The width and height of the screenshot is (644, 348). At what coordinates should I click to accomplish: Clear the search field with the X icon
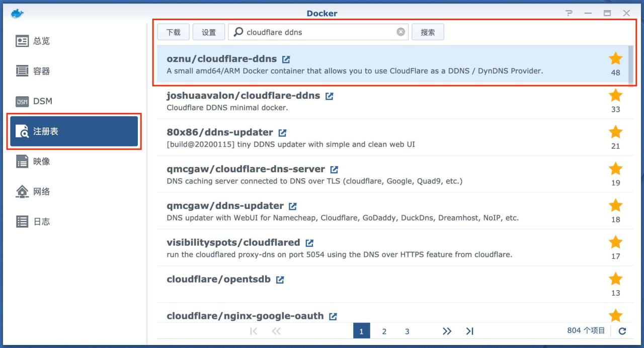coord(401,32)
